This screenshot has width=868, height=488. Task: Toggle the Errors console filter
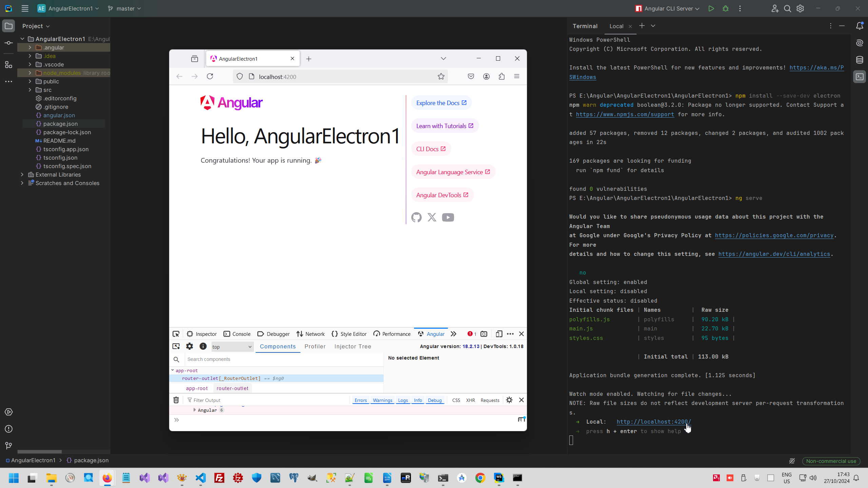tap(360, 400)
